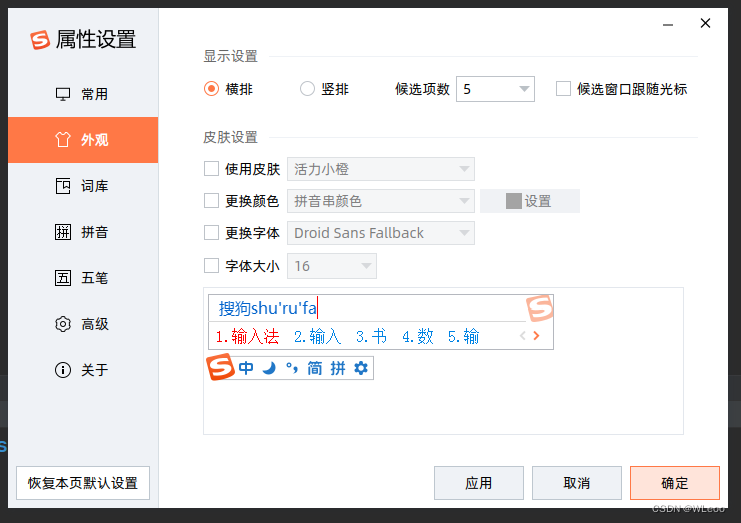Click the 确定 button
The image size is (741, 523).
click(675, 483)
